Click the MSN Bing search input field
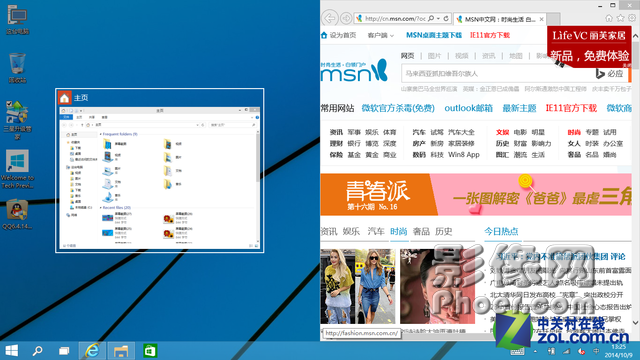This screenshot has width=640, height=360. [498, 74]
